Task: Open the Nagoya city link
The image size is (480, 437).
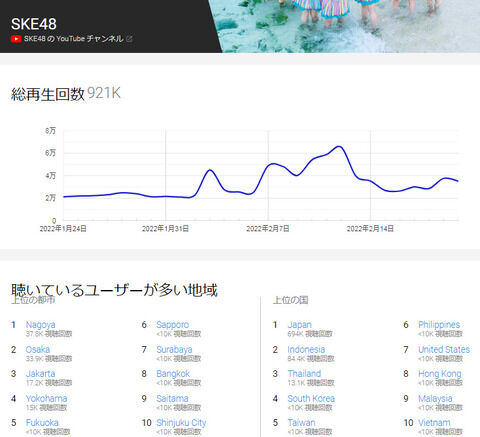Action: [x=41, y=325]
